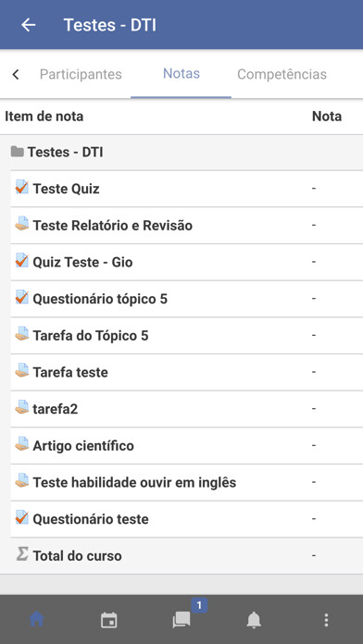Open Questionário tópico 5 item
Viewport: 363px width, 644px height.
(x=187, y=299)
